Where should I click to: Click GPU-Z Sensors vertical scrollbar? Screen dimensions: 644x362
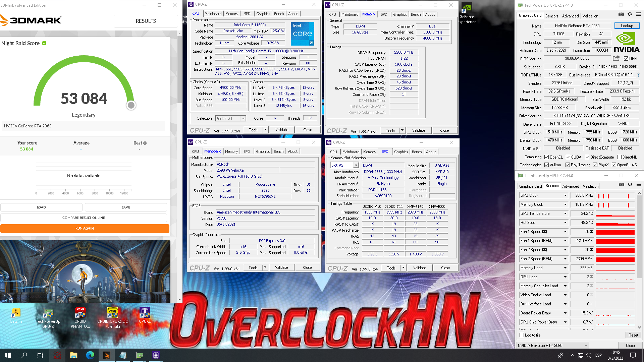639,236
